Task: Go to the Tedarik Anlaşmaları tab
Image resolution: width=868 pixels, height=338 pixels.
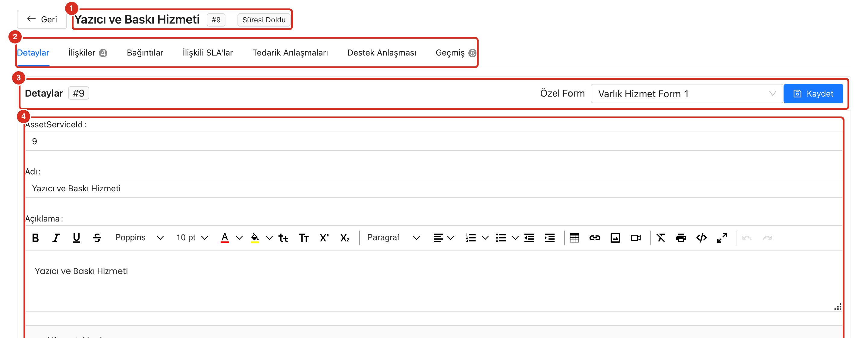Action: pyautogui.click(x=290, y=53)
